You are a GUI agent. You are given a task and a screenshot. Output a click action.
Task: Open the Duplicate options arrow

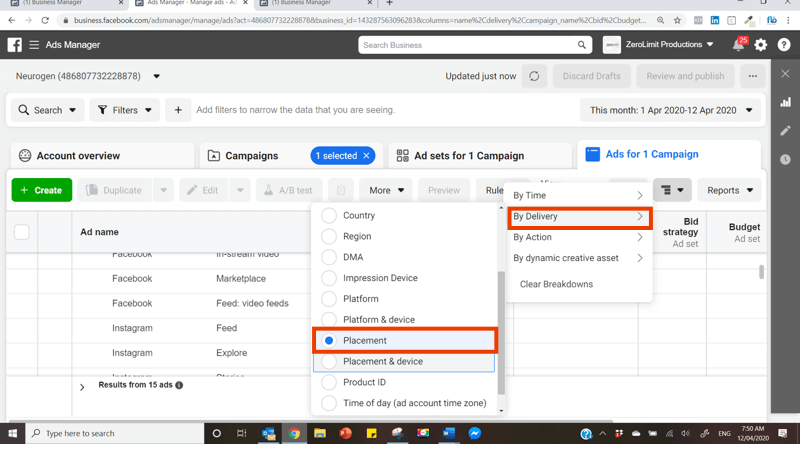click(164, 190)
